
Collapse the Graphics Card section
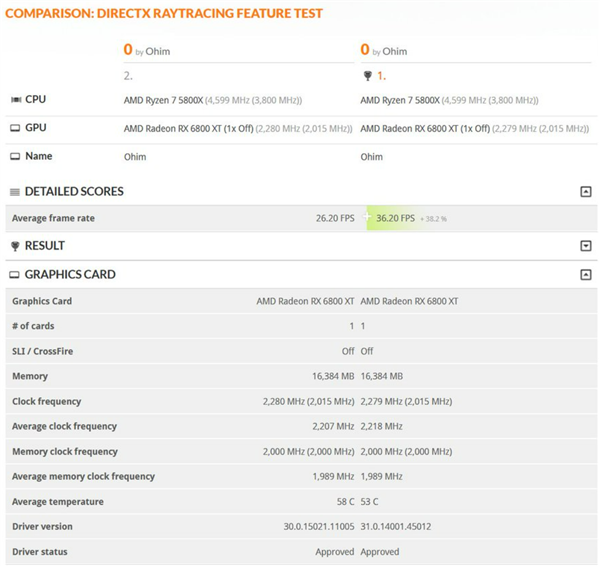(585, 274)
